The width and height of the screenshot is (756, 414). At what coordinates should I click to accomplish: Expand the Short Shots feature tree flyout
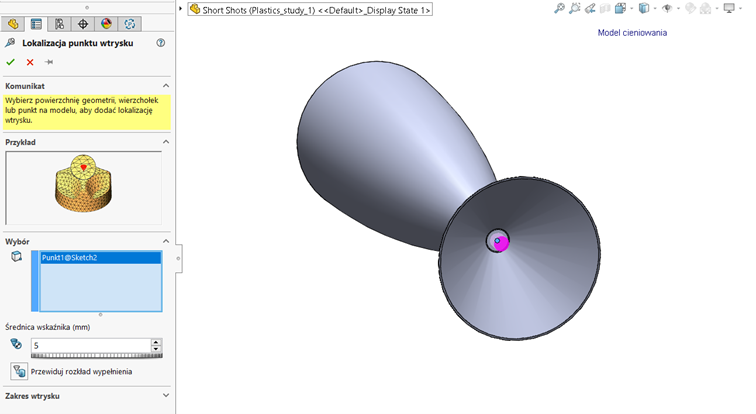182,9
